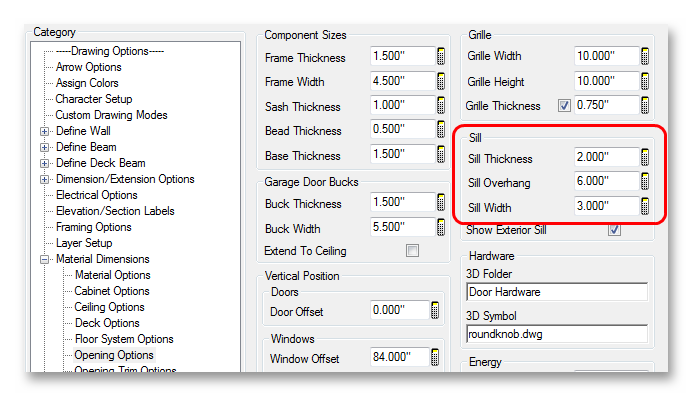
Task: Collapse the Material Dimensions node
Action: click(44, 259)
